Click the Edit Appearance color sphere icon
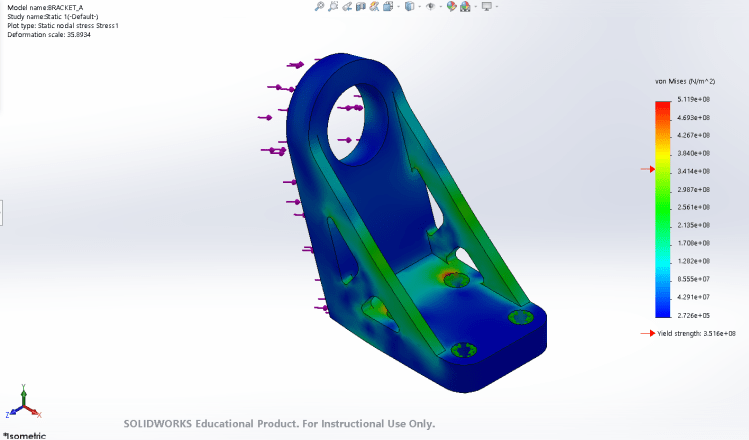This screenshot has height=440, width=749. pyautogui.click(x=451, y=6)
